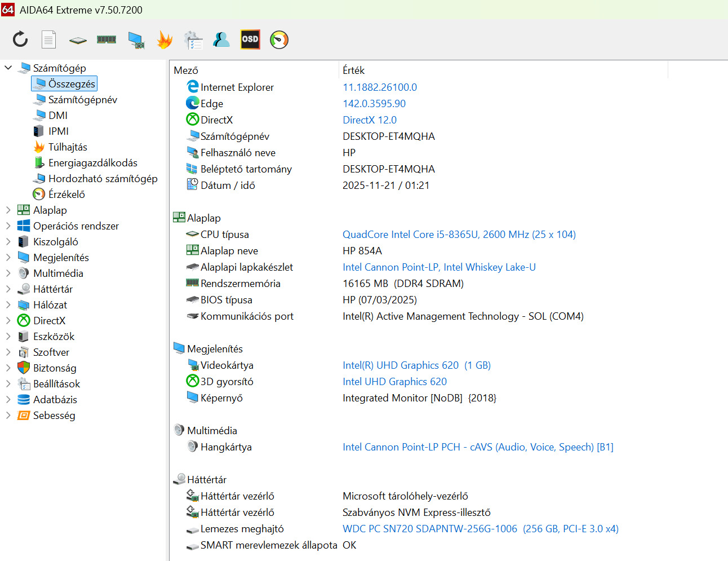
Task: Open the Intel UHD Graphics 620 3D link
Action: coord(394,381)
